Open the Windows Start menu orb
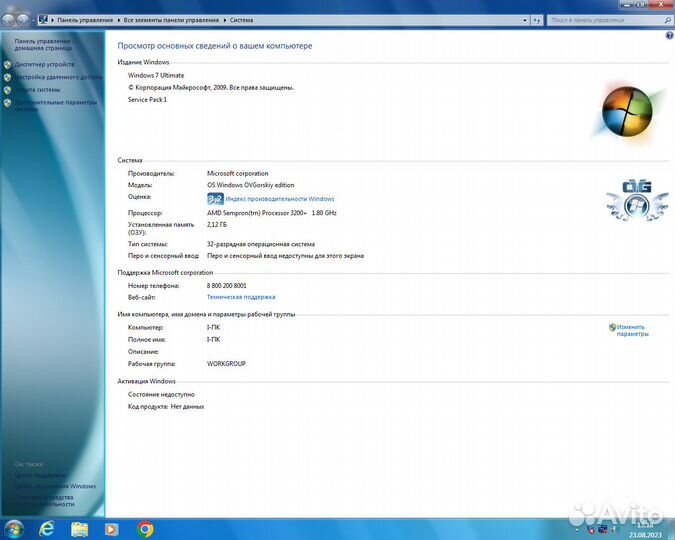This screenshot has width=675, height=540. [13, 529]
